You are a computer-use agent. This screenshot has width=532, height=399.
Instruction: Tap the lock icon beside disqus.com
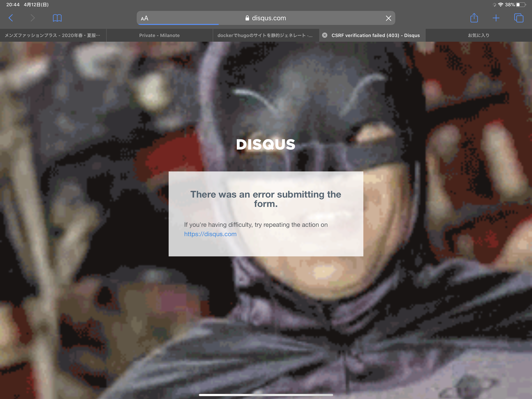[247, 18]
